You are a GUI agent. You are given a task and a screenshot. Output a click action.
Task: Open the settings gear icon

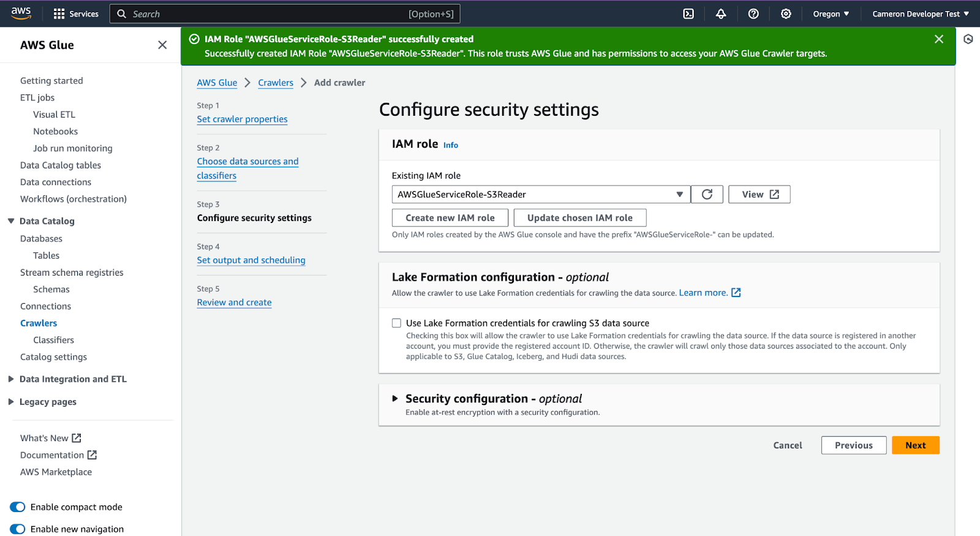[786, 13]
